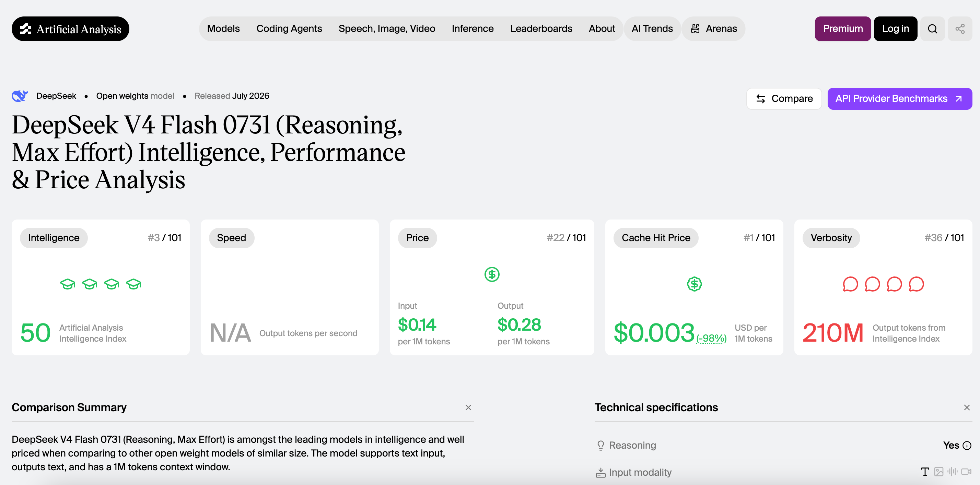Click the search magnifier icon

[x=932, y=29]
